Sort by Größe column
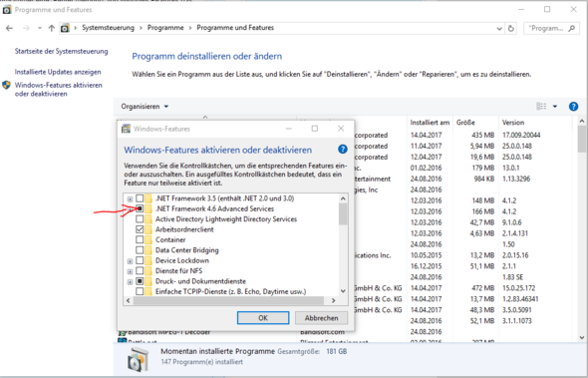This screenshot has width=588, height=378. [475, 123]
